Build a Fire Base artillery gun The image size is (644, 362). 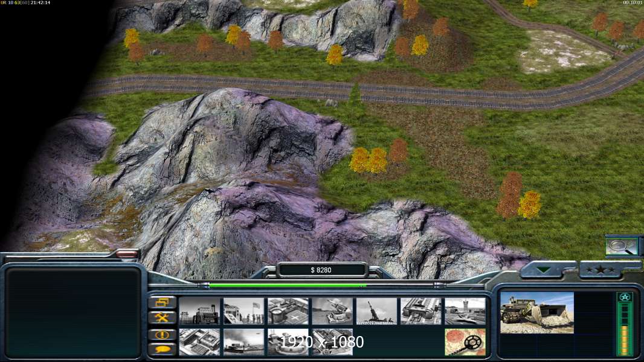[376, 311]
